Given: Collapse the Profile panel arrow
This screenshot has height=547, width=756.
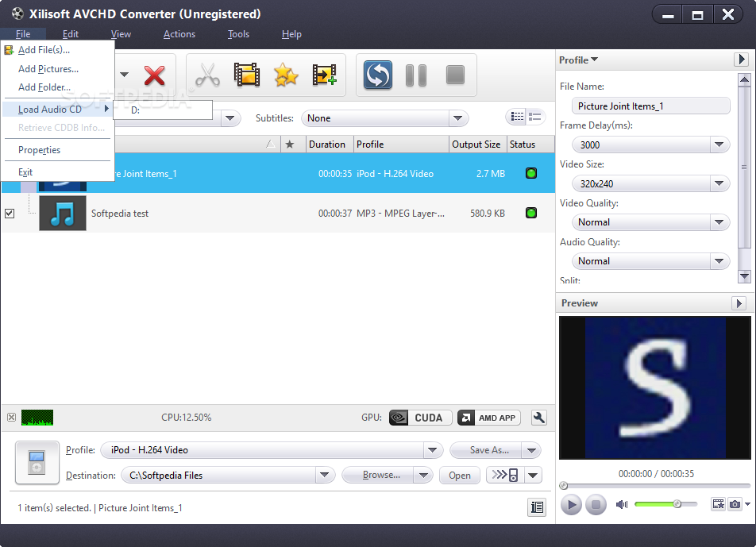Looking at the screenshot, I should [741, 60].
